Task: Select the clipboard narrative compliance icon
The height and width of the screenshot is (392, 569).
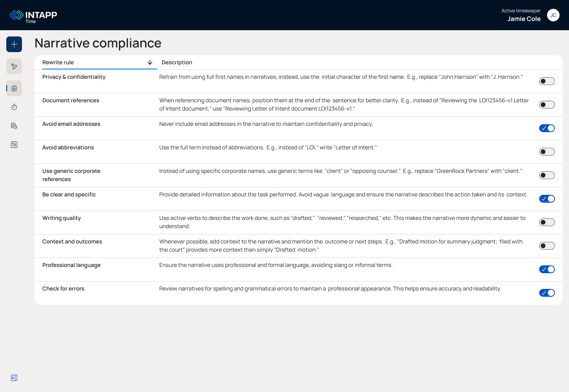Action: (14, 88)
